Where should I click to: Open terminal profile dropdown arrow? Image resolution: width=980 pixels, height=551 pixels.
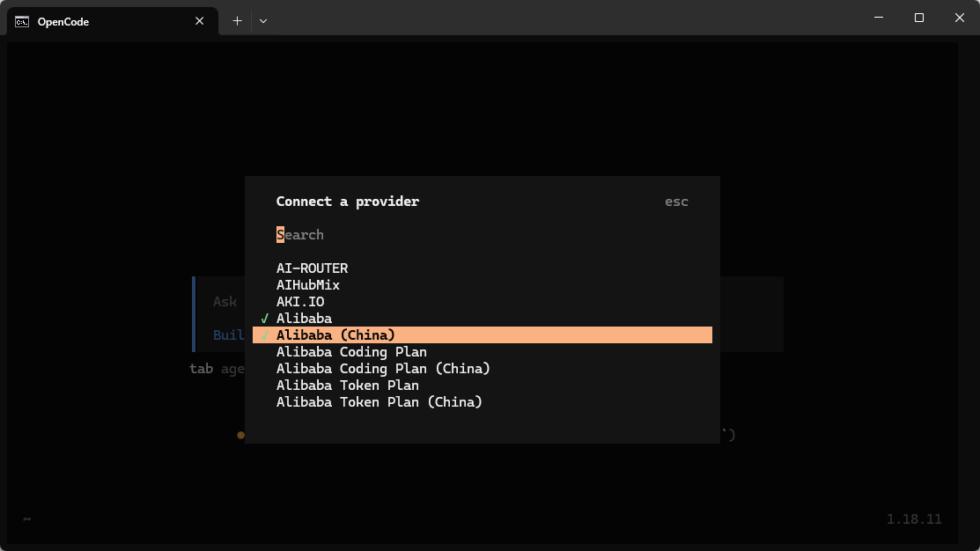(x=263, y=20)
